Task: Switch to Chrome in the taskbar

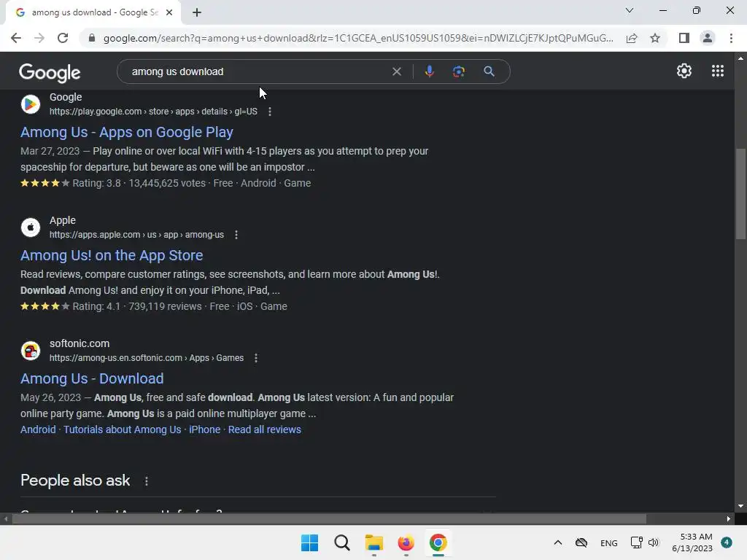Action: [438, 542]
